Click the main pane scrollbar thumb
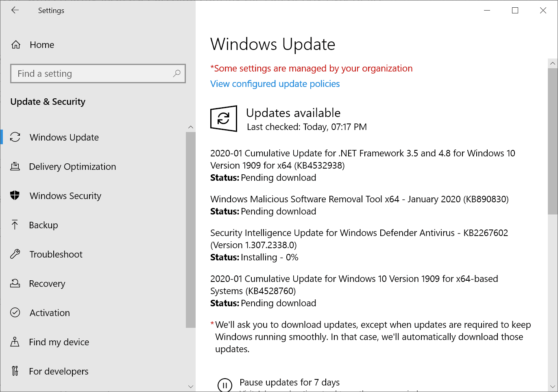The height and width of the screenshot is (392, 558). pos(553,141)
